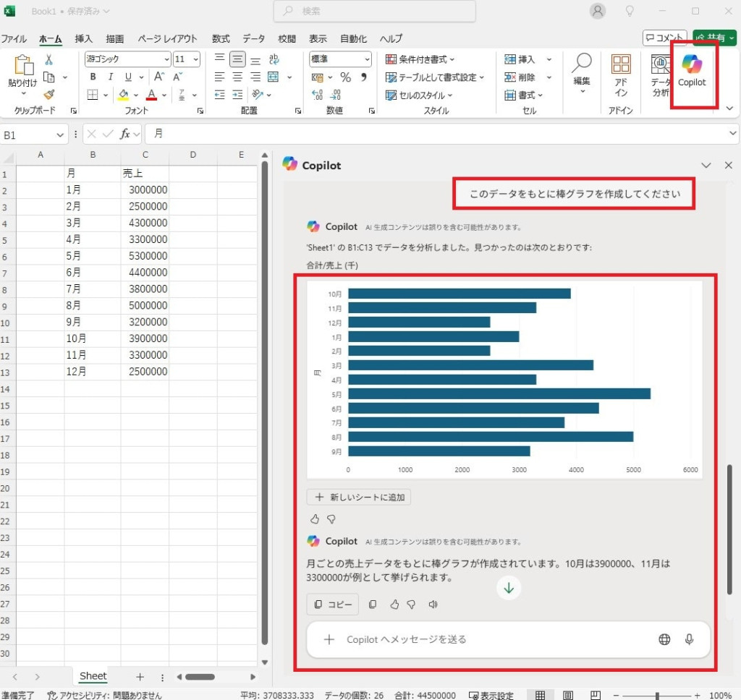Viewport: 741px width, 700px height.
Task: Click the 検索 search box
Action: click(374, 12)
